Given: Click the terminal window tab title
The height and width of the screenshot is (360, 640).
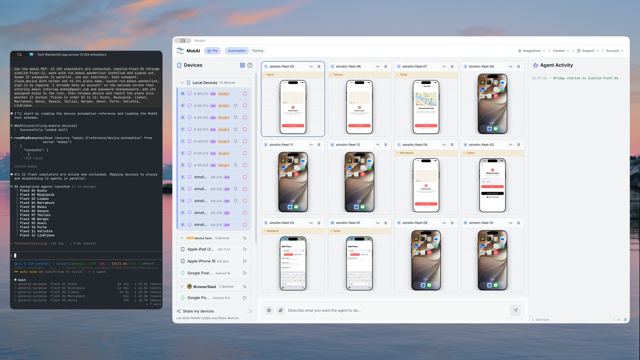Looking at the screenshot, I should coord(72,54).
